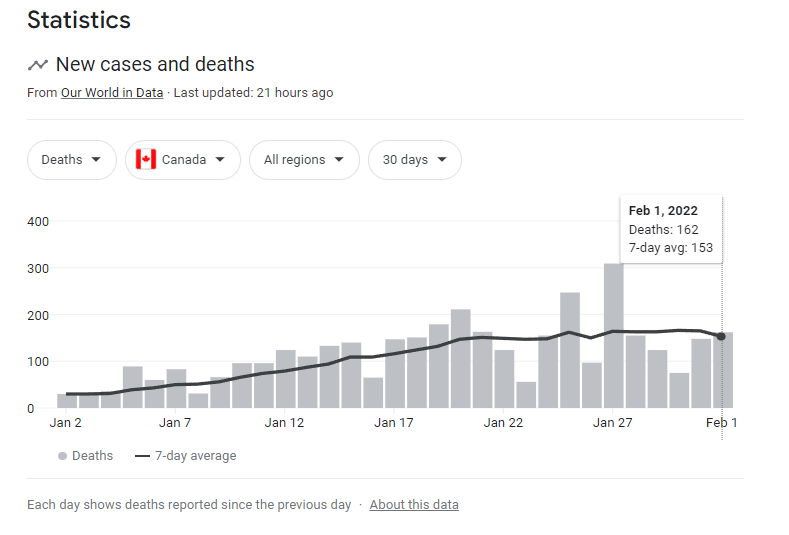Screen dimensions: 789x535
Task: Change the 30 days time range dropdown
Action: coord(414,160)
